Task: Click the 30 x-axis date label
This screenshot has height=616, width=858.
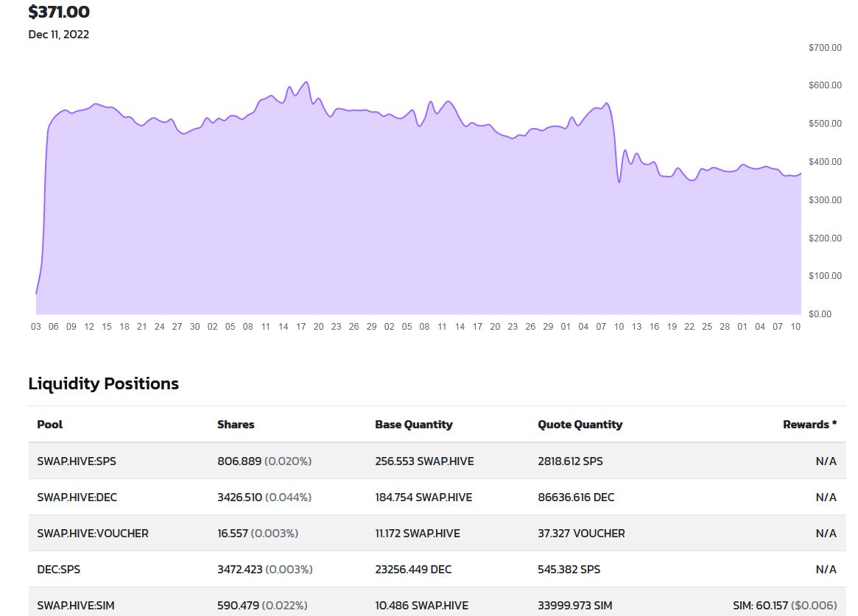Action: pos(195,327)
